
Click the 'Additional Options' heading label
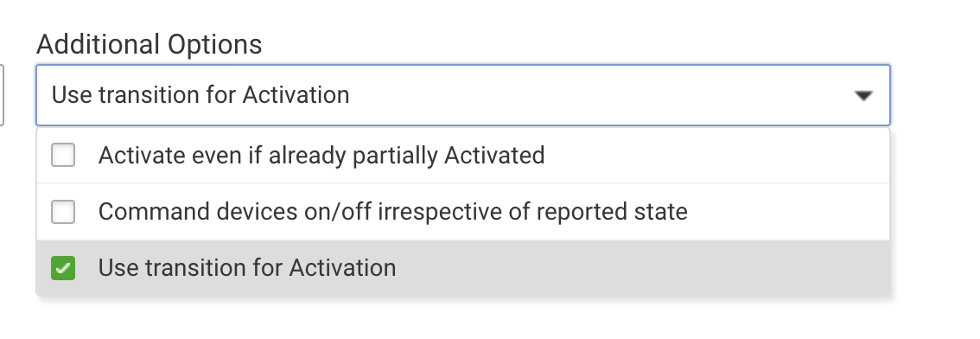tap(150, 44)
